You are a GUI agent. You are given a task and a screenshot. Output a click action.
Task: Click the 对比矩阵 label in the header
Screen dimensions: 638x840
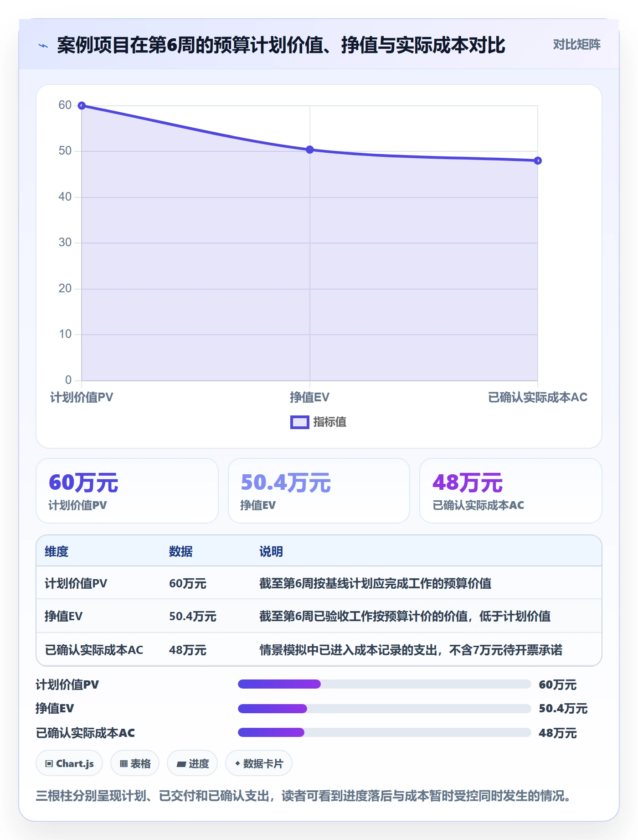click(x=576, y=45)
